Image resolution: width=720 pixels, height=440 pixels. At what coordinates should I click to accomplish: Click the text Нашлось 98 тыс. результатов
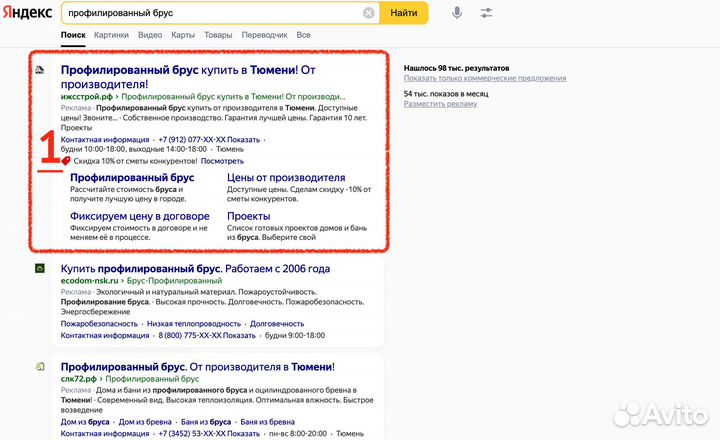point(456,68)
